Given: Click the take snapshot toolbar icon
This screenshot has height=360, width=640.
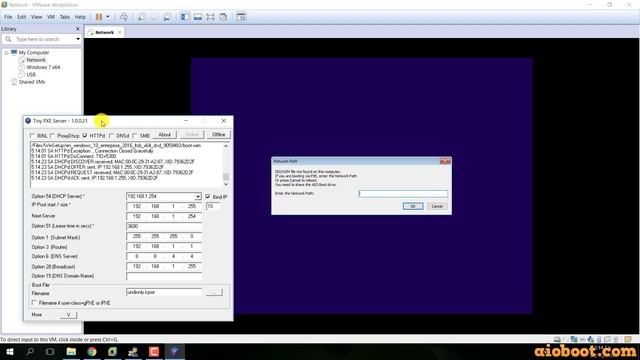Looking at the screenshot, I should click(x=142, y=17).
